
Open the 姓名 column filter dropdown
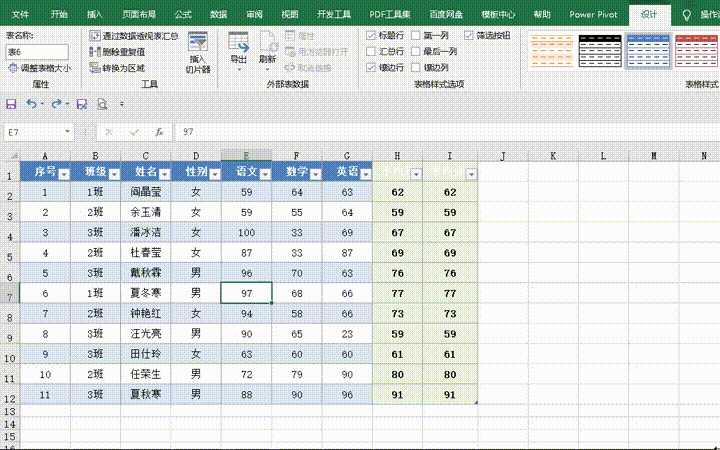164,174
